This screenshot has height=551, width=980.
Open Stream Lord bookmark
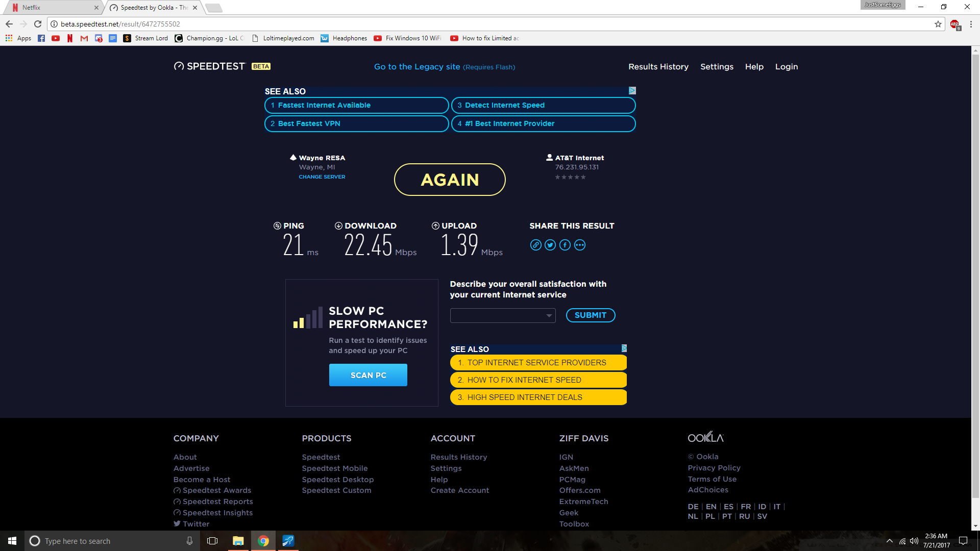click(145, 38)
